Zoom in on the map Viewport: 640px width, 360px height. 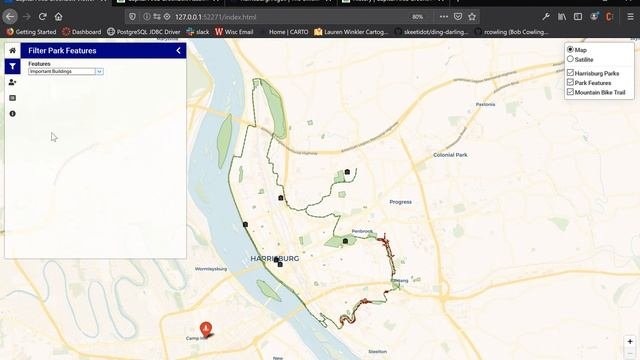click(x=630, y=342)
